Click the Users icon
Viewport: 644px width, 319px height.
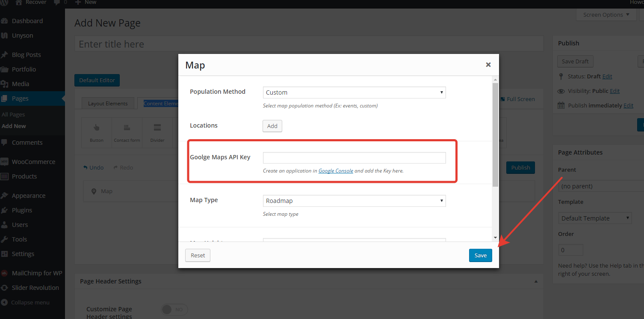click(x=4, y=225)
